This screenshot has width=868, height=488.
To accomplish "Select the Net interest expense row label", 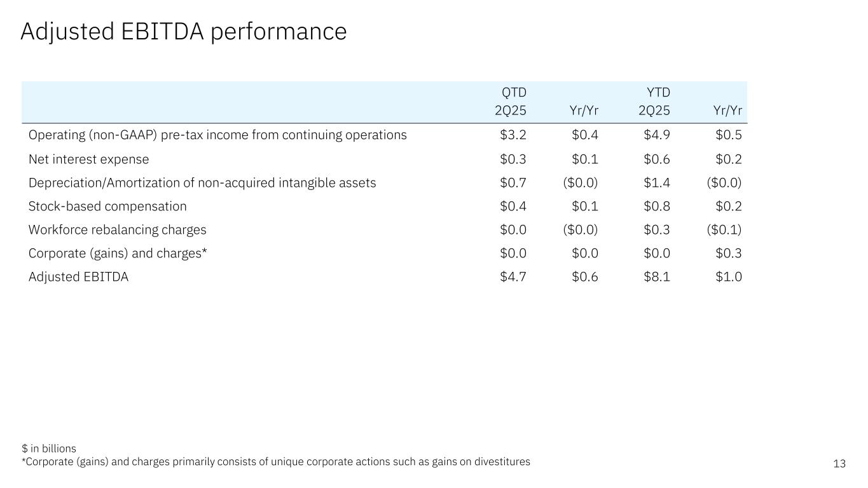I will pyautogui.click(x=88, y=159).
